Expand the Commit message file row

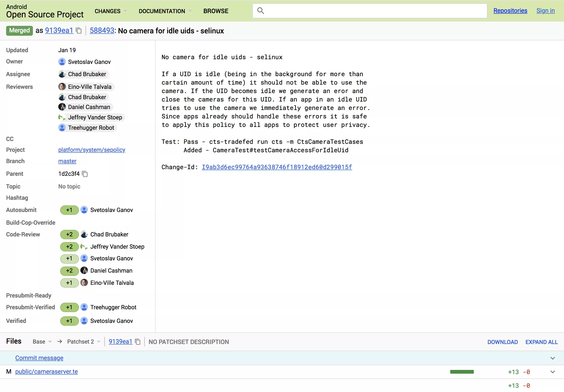pyautogui.click(x=552, y=358)
